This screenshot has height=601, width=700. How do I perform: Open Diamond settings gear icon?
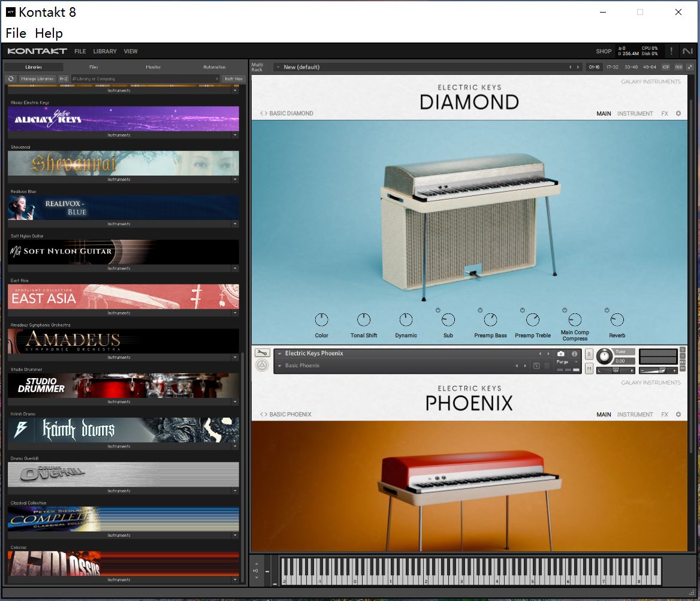coord(678,113)
